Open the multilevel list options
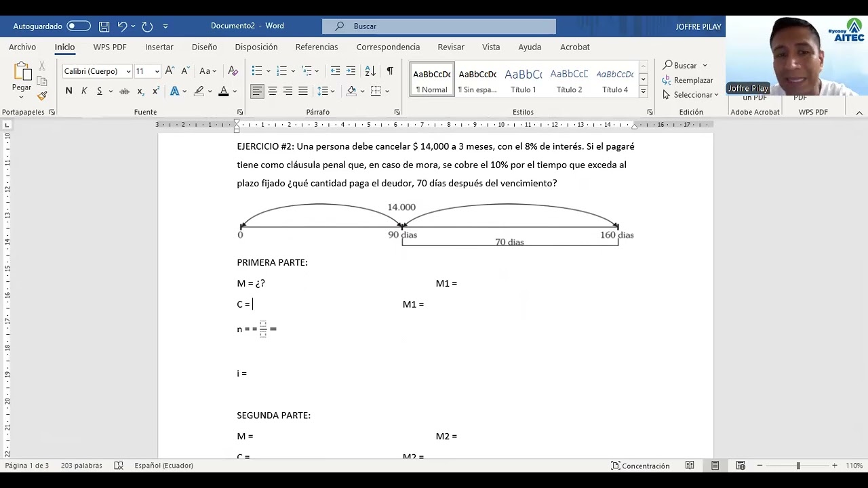868x488 pixels. (307, 70)
